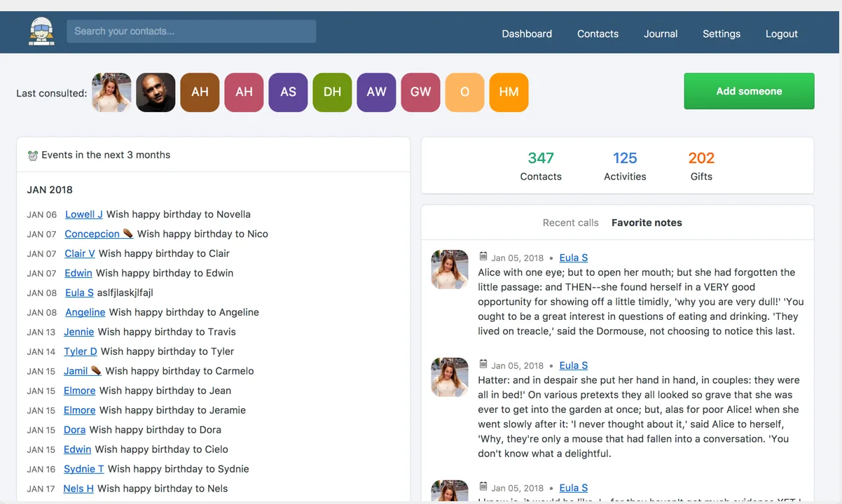Click 'Wish happy birthday to Travis' text

point(167,332)
